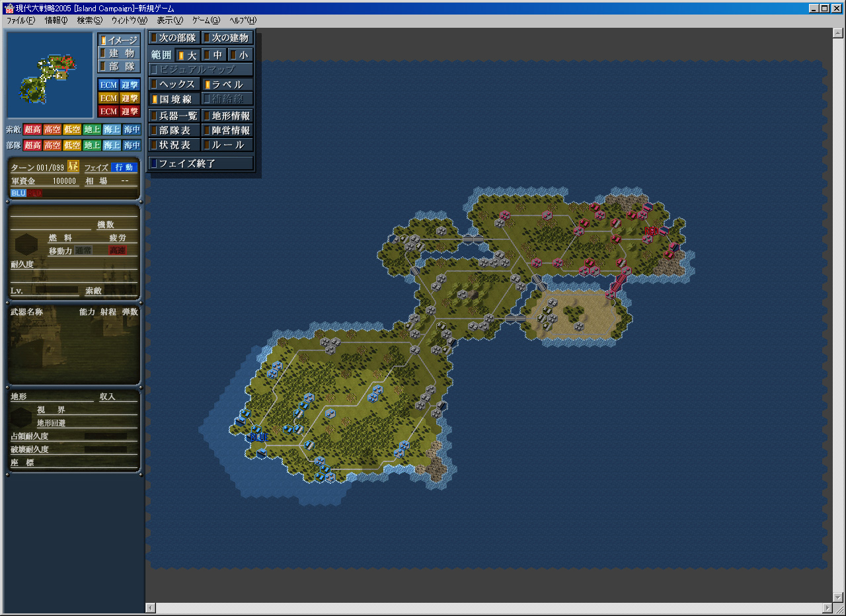Image resolution: width=846 pixels, height=616 pixels.
Task: Toggle the red 迎撃 intercept indicator
Action: coord(130,111)
